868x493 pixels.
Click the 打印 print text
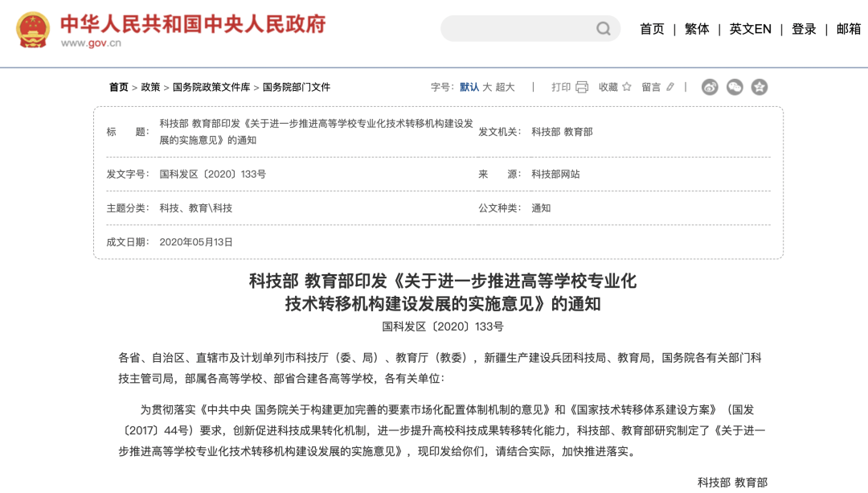pyautogui.click(x=561, y=87)
